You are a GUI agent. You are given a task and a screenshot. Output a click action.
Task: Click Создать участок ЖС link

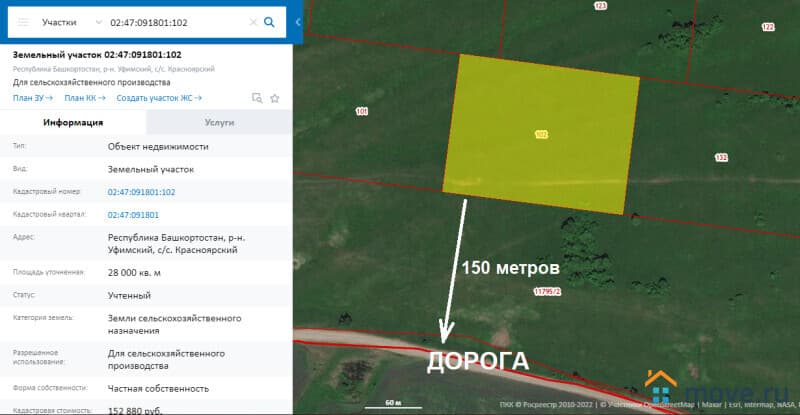tap(159, 98)
